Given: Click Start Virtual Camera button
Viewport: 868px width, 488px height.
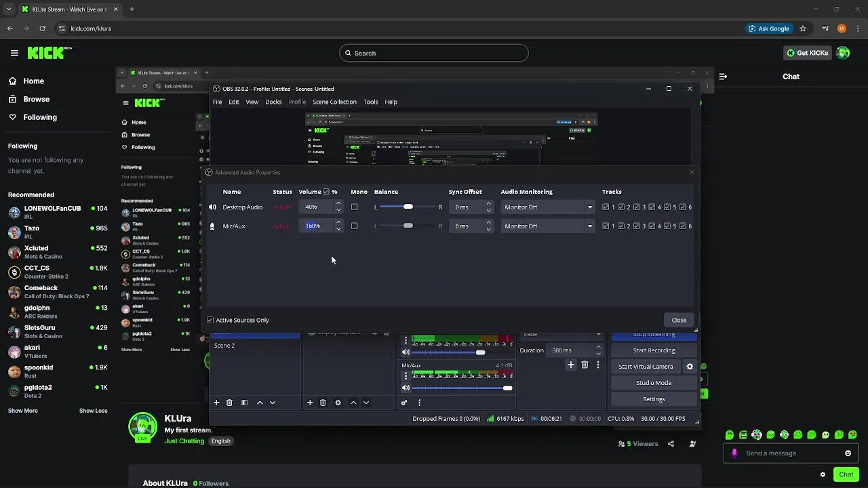Looking at the screenshot, I should (x=646, y=367).
